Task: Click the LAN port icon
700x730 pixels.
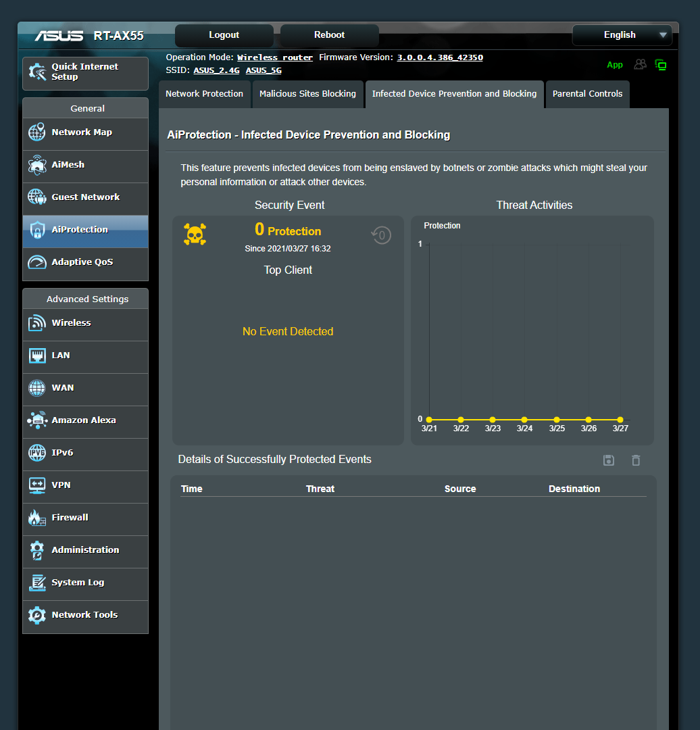Action: 36,356
